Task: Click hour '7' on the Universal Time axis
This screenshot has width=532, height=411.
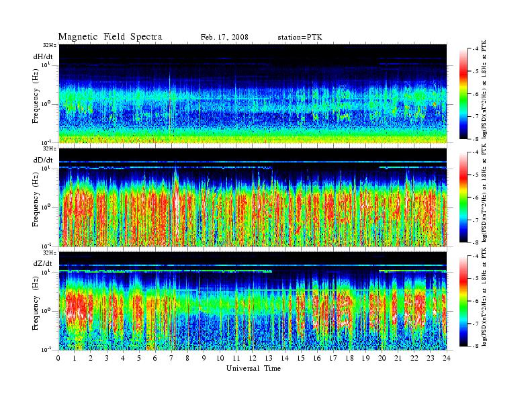Action: (171, 359)
